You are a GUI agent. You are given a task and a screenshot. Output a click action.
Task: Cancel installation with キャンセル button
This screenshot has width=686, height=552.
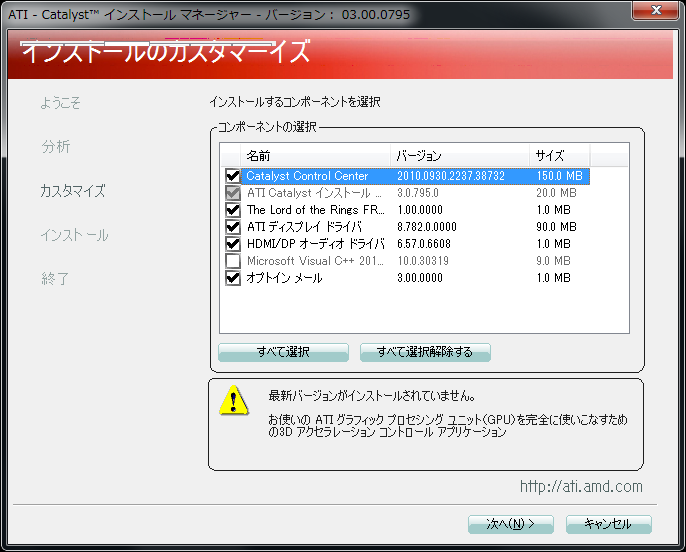[x=608, y=524]
